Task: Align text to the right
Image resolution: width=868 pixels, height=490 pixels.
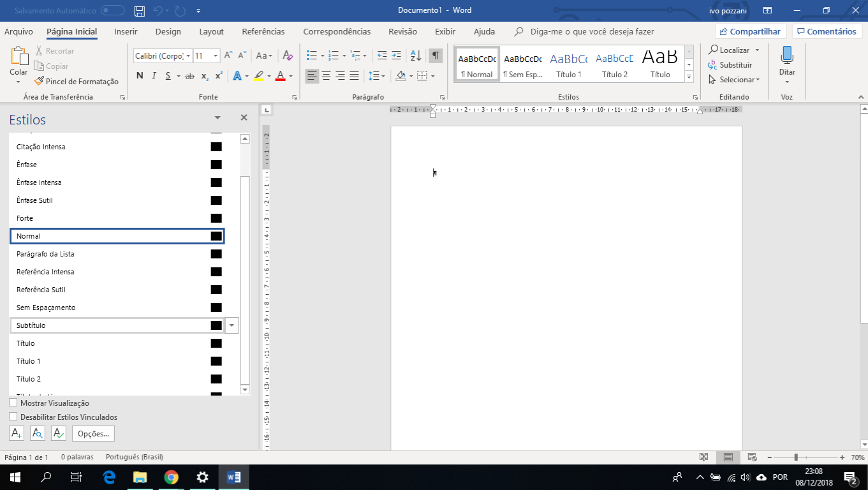Action: click(x=340, y=76)
